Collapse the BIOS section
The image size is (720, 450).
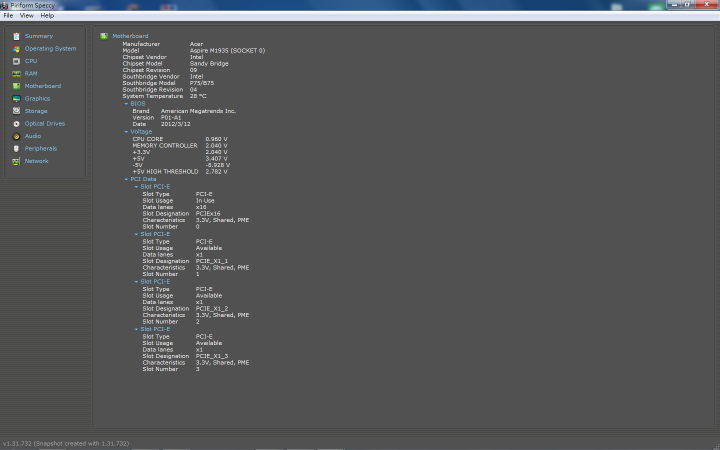pyautogui.click(x=126, y=104)
